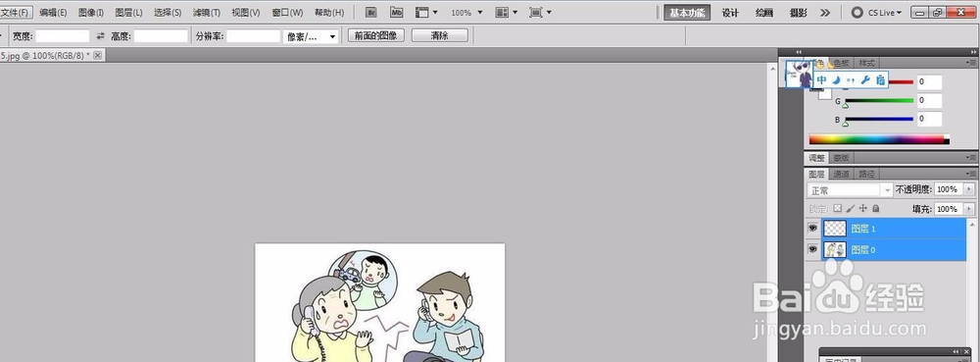The height and width of the screenshot is (362, 980).
Task: Open the View Extras icon menu
Action: click(x=427, y=13)
